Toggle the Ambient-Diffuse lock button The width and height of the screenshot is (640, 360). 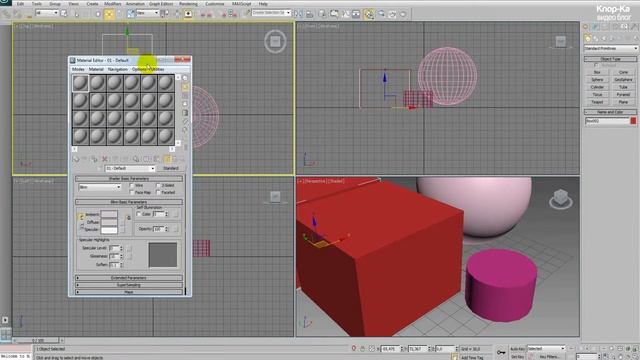click(81, 217)
